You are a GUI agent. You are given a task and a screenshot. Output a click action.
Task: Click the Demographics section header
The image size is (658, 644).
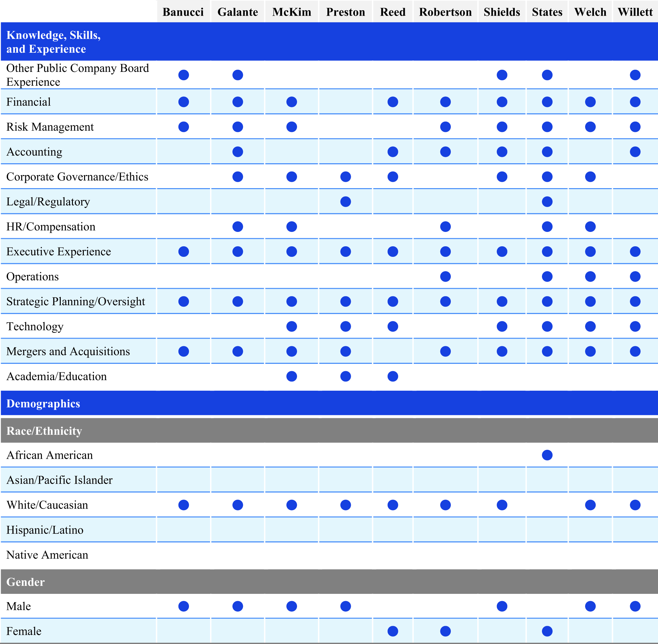click(x=43, y=403)
